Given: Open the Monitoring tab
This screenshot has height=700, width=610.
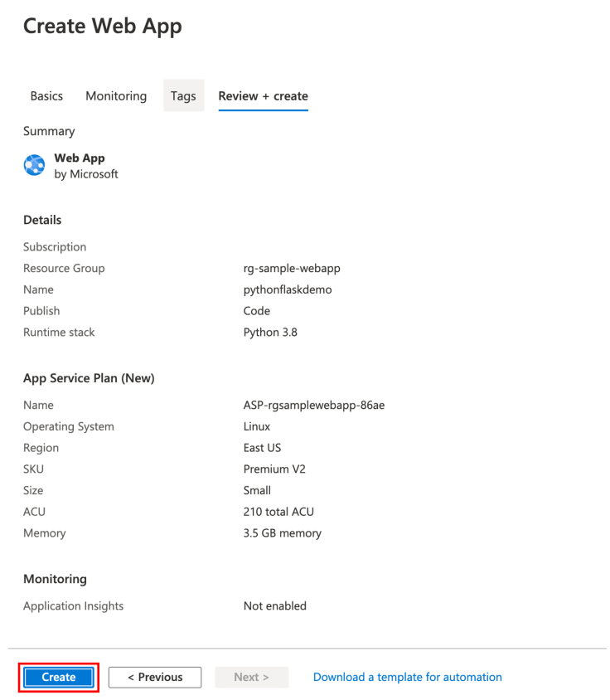Looking at the screenshot, I should tap(115, 95).
